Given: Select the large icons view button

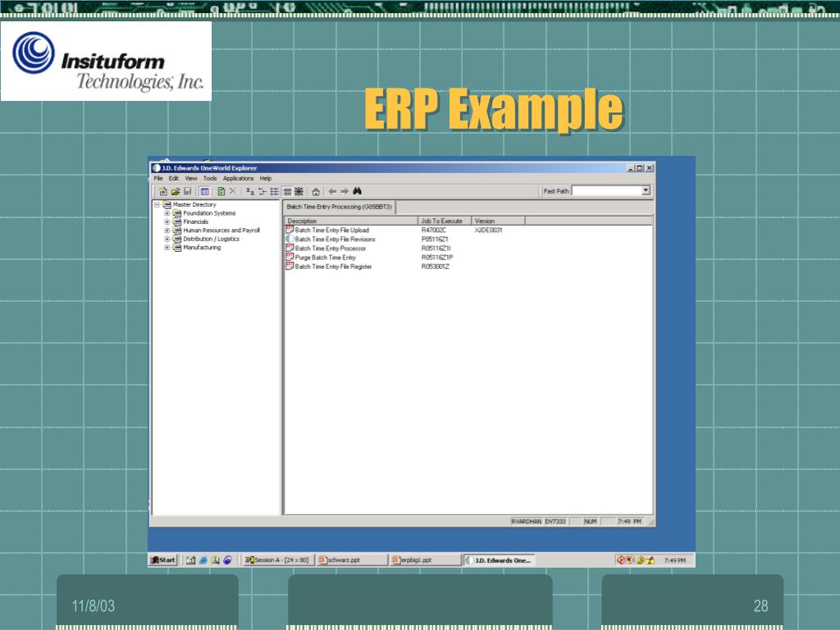Looking at the screenshot, I should coord(249,191).
